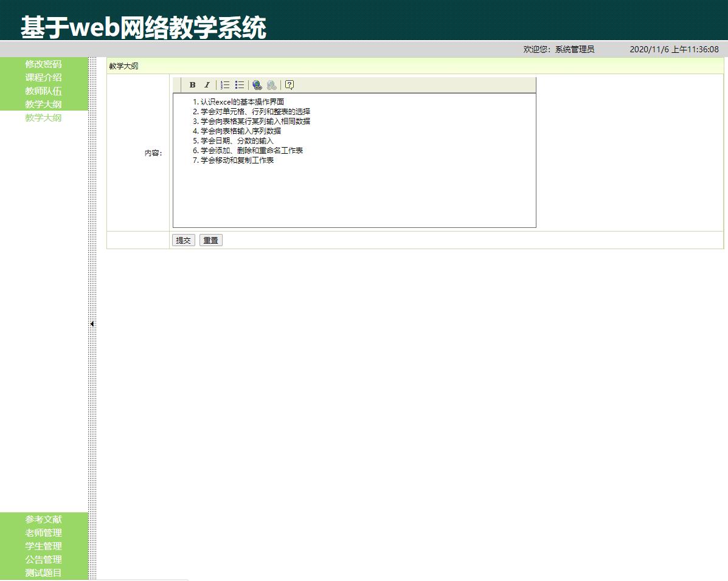This screenshot has width=728, height=581.
Task: Open the 学生管理 menu item
Action: coord(43,546)
